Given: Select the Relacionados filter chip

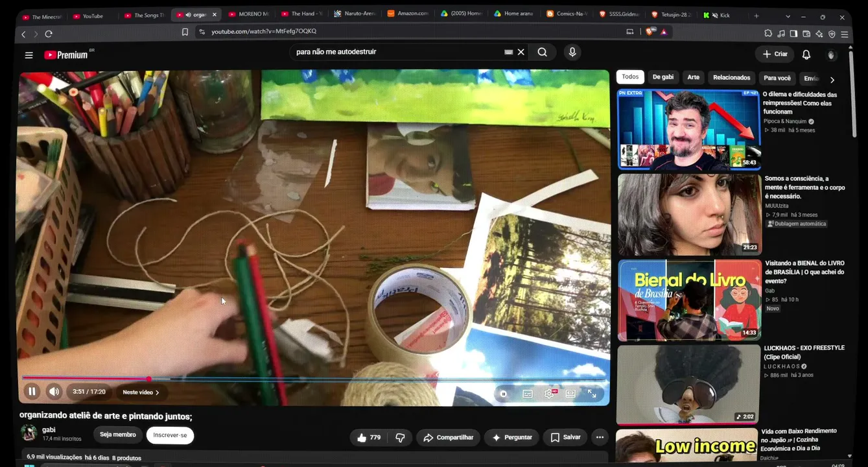Looking at the screenshot, I should pos(731,78).
